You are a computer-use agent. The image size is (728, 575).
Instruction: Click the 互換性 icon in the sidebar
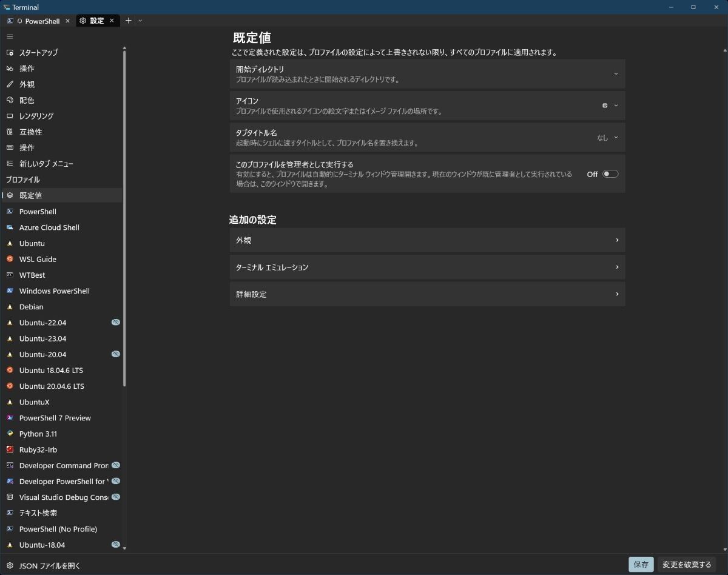pyautogui.click(x=10, y=132)
